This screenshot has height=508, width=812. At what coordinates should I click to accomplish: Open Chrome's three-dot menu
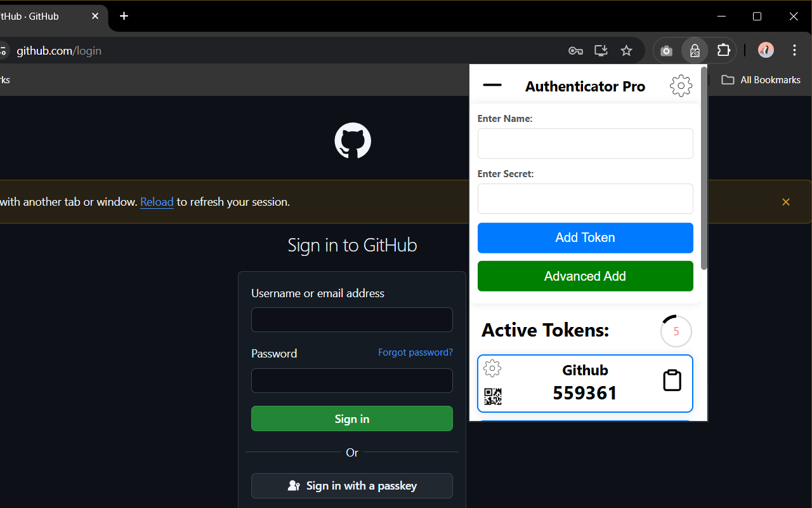click(794, 50)
